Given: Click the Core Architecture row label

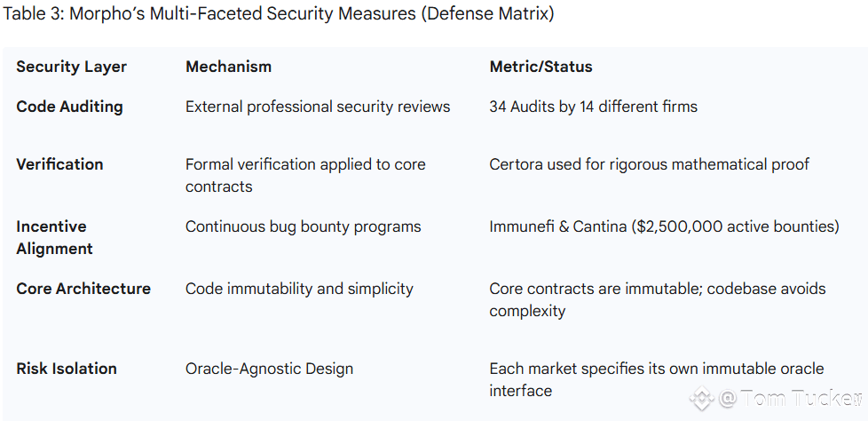Looking at the screenshot, I should coord(83,289).
